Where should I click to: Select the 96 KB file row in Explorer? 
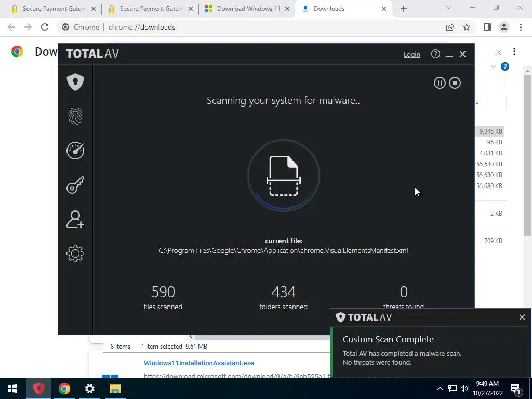point(490,142)
